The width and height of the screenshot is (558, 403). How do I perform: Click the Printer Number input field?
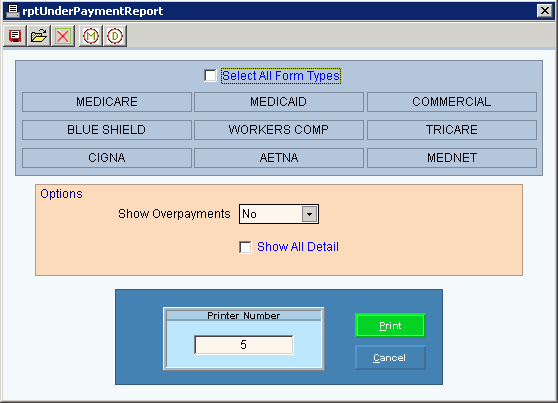(x=244, y=345)
